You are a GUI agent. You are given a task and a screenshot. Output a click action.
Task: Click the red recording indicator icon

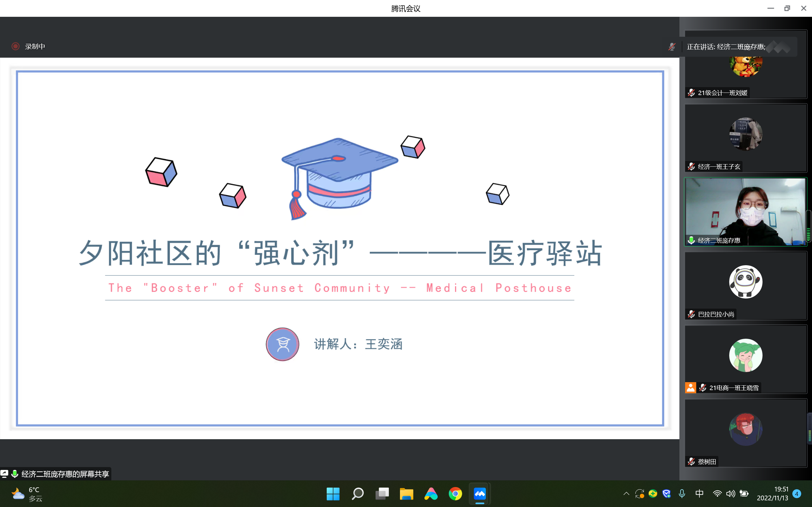point(16,46)
